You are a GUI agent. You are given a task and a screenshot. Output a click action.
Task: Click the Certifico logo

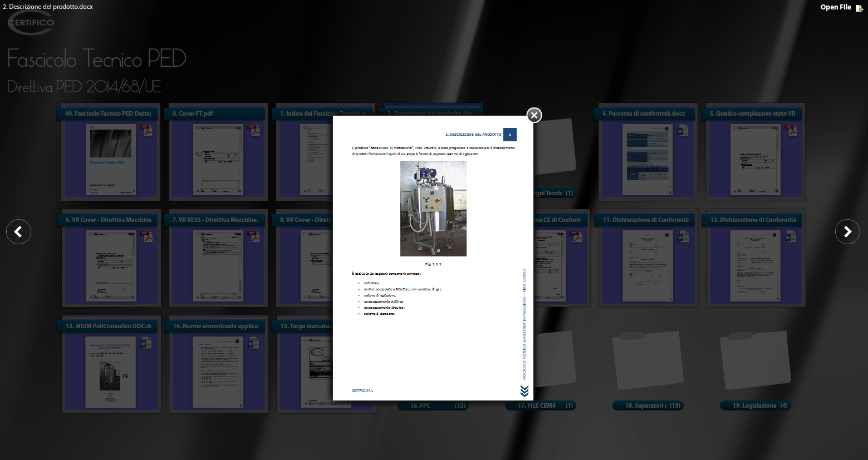point(31,23)
